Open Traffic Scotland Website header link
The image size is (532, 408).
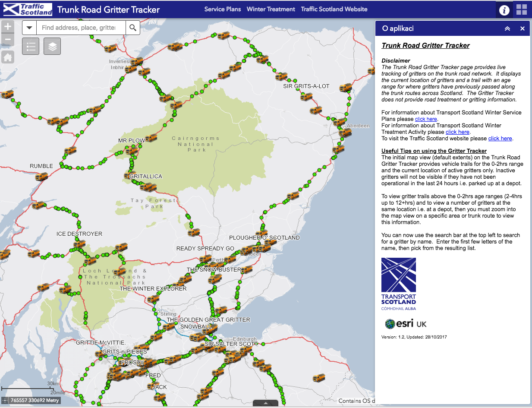click(x=334, y=9)
